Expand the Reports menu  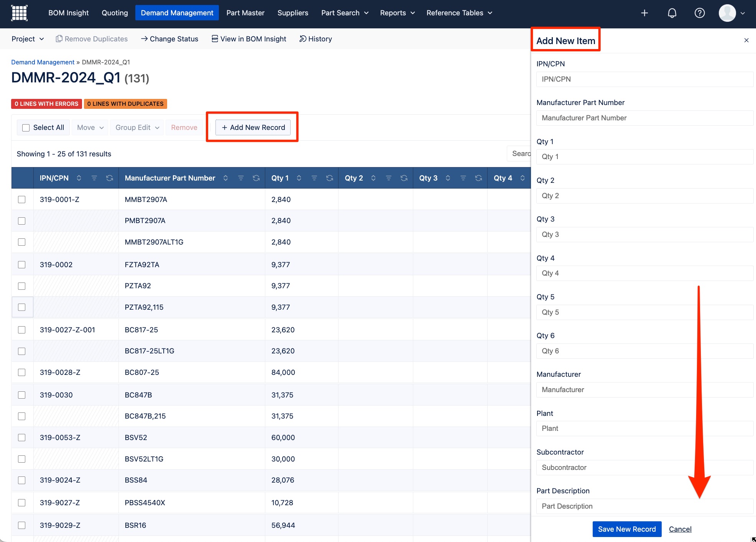[x=397, y=13]
